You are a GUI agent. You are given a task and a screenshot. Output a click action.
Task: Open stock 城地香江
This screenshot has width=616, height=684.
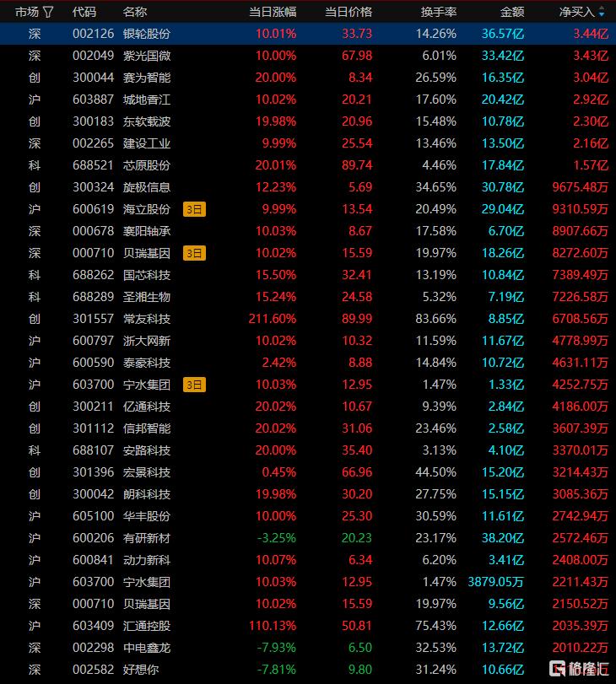[147, 100]
